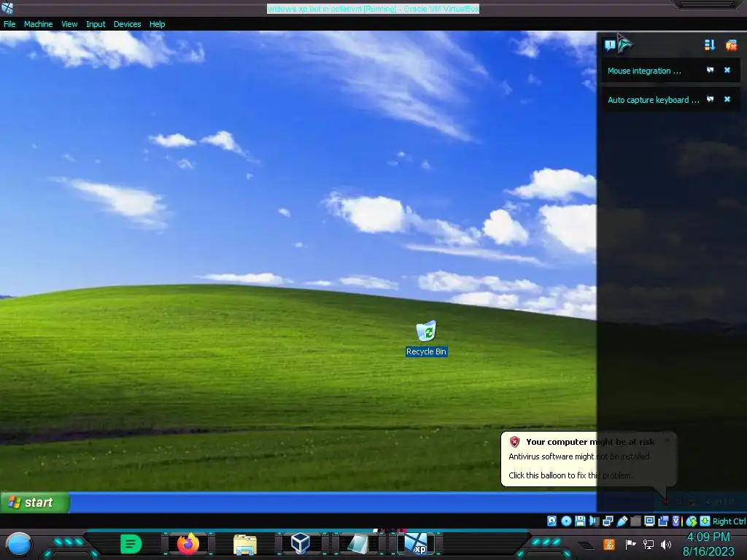Click the VirtualBox window title bar icon
The height and width of the screenshot is (560, 747).
(7, 7)
